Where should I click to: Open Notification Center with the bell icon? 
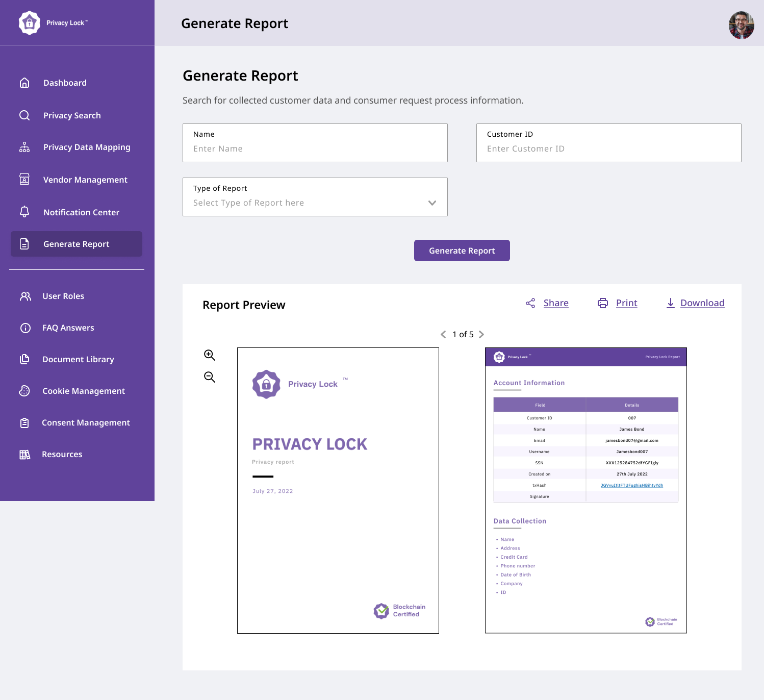[24, 212]
